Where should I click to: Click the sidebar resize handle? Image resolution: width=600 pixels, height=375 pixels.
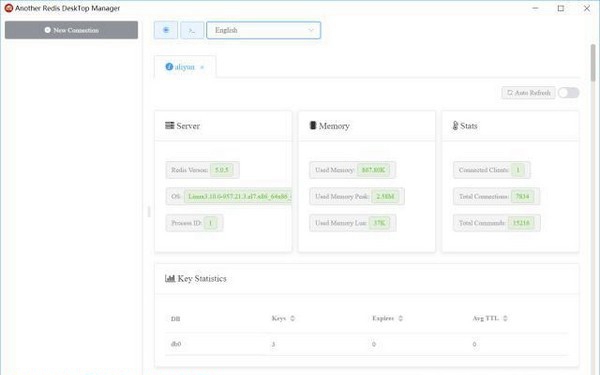(x=149, y=211)
